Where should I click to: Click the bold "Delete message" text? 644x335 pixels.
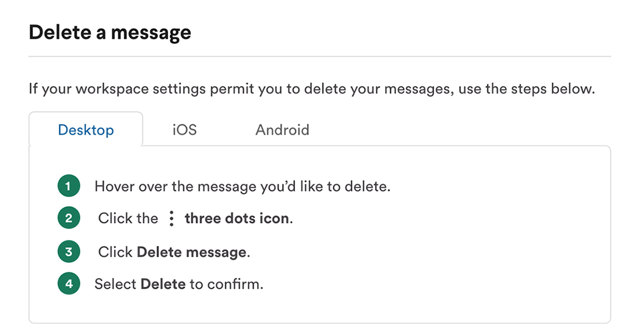pos(191,252)
